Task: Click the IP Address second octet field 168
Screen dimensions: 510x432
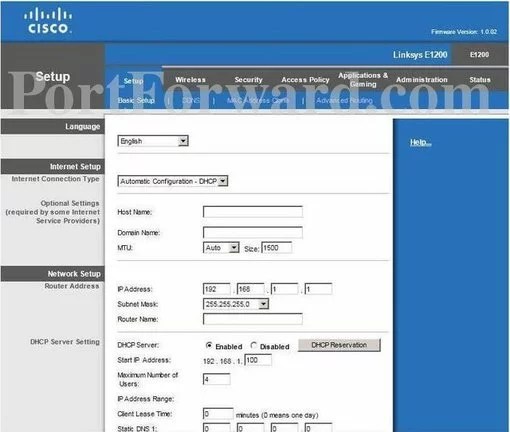Action: coord(251,289)
